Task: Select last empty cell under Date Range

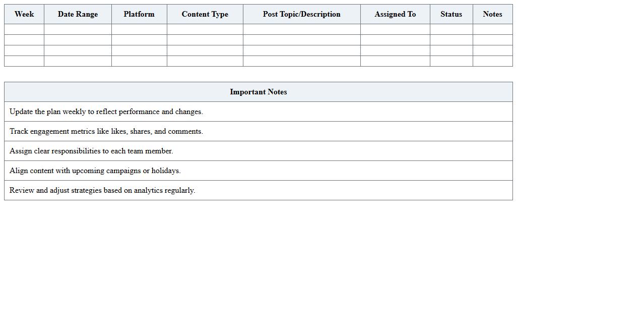Action: [78, 61]
